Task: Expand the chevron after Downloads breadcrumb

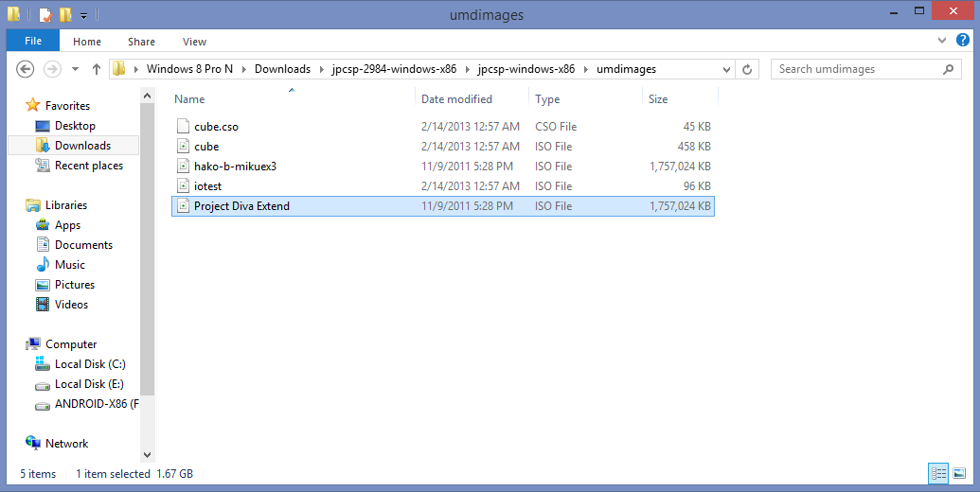Action: pos(321,69)
